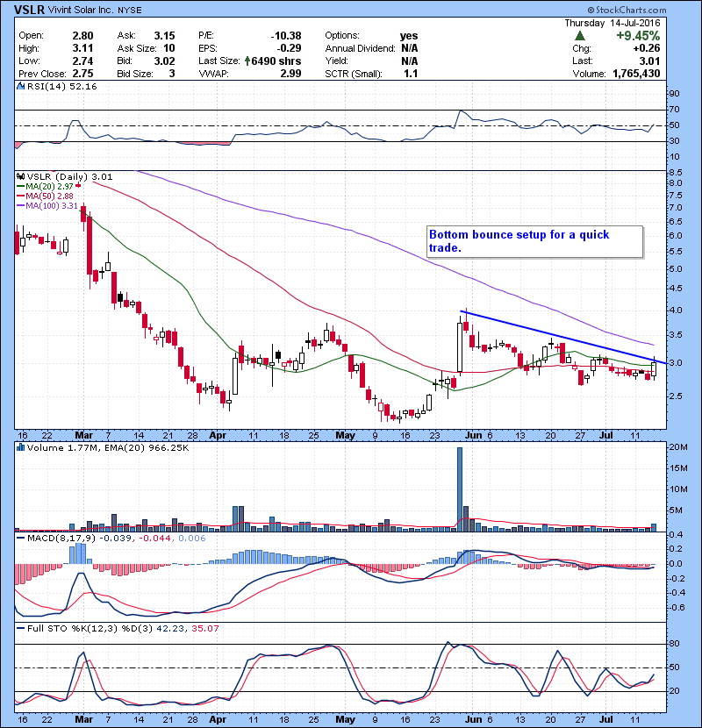Click the blue descending trendline

(x=563, y=337)
